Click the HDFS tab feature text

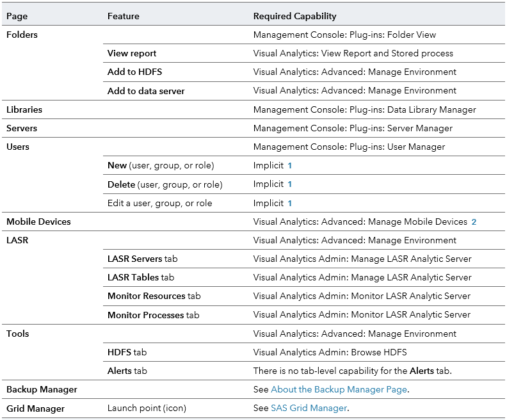click(x=127, y=352)
